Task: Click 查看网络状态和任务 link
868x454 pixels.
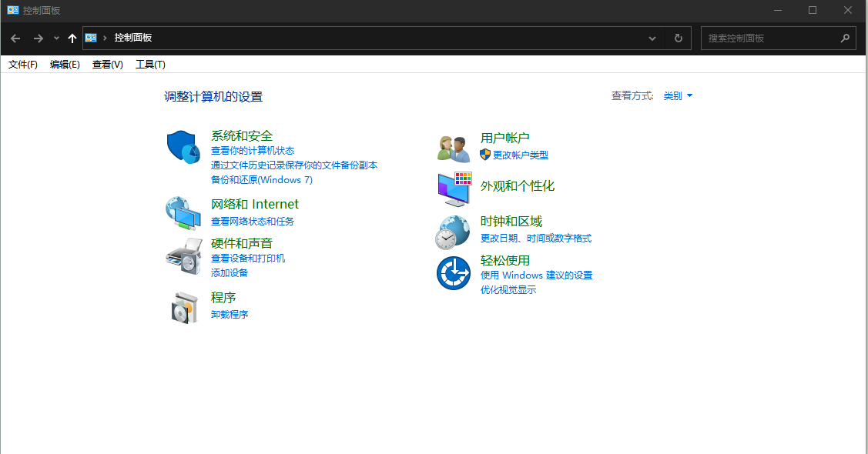Action: 253,221
